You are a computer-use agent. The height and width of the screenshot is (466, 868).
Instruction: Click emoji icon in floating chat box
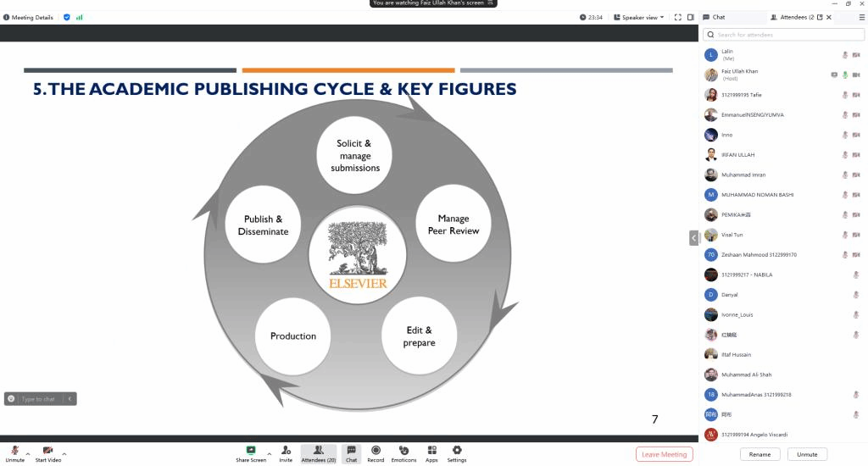(x=11, y=398)
